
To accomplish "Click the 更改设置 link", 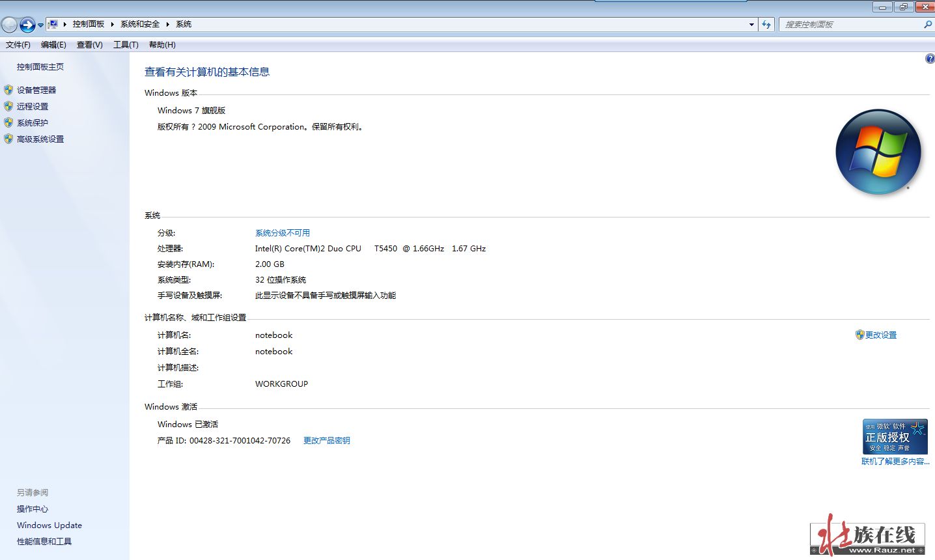I will [x=880, y=335].
